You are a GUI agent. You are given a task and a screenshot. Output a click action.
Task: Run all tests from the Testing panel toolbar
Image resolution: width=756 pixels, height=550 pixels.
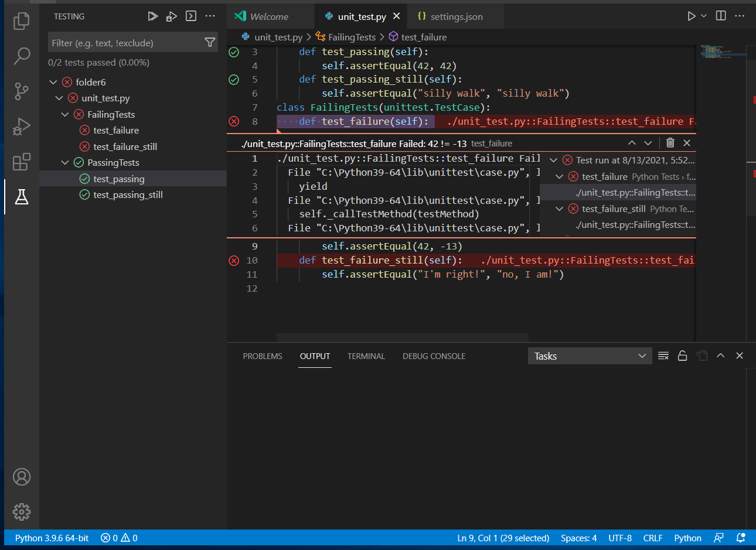click(x=153, y=16)
